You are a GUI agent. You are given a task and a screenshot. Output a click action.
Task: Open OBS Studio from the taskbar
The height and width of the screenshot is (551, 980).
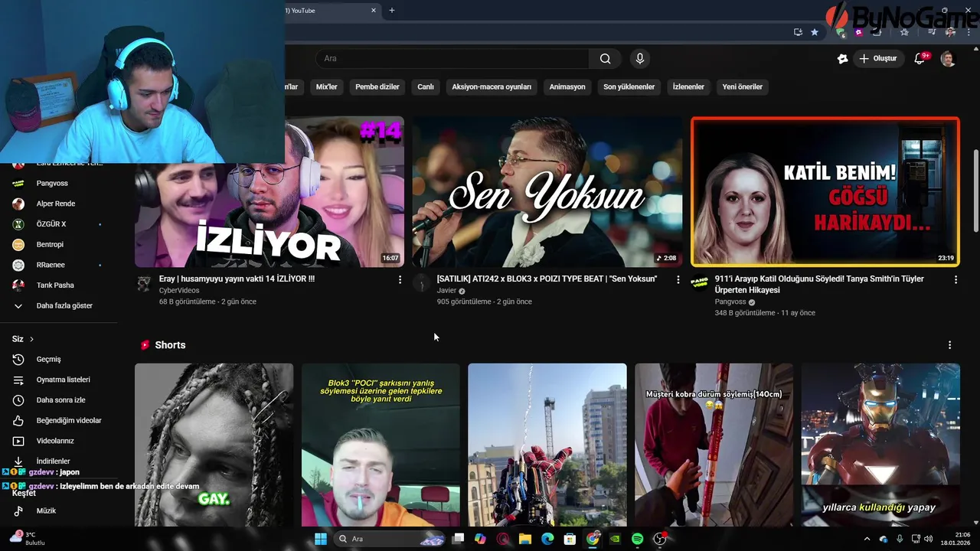pos(659,539)
